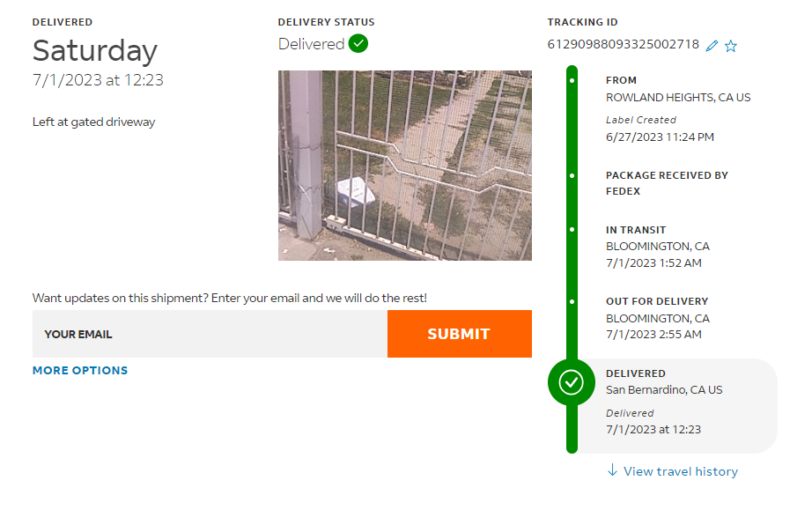Focus the Your Email input field

[210, 334]
